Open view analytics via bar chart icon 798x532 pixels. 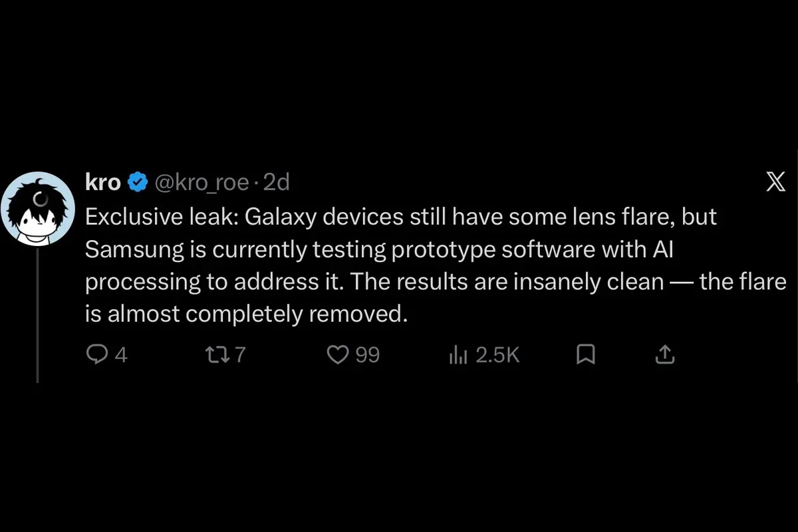click(x=458, y=356)
